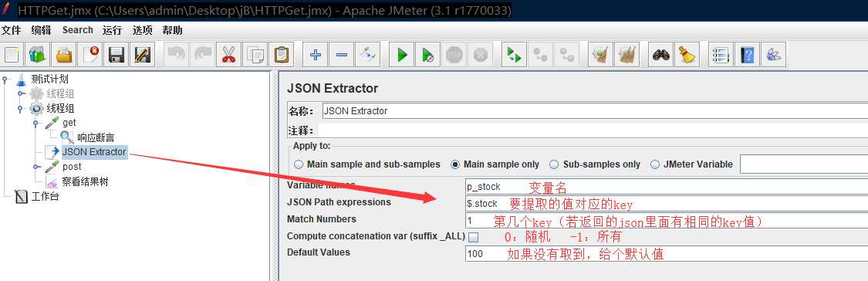The width and height of the screenshot is (868, 281).
Task: Select 测试计划 in the tree
Action: (50, 80)
